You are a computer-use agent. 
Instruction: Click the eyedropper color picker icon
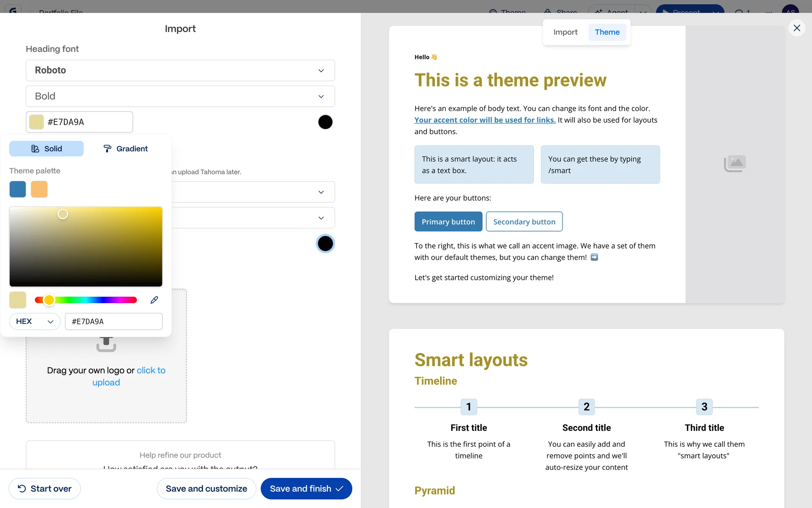coord(154,300)
